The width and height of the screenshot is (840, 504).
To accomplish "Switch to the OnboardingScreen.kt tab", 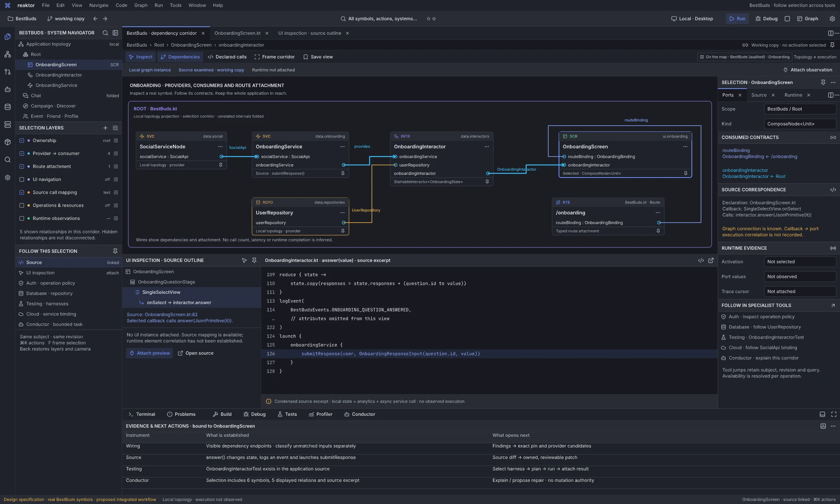I will click(x=237, y=33).
